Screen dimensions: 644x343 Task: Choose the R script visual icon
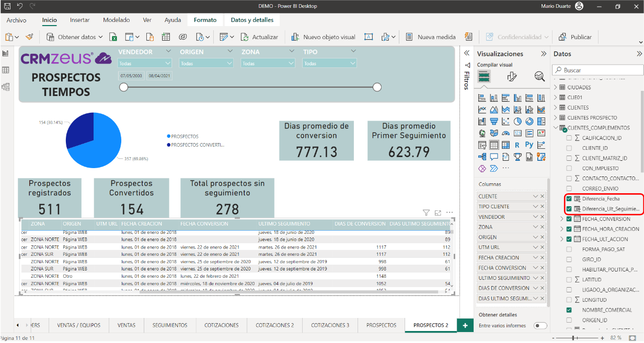(517, 145)
